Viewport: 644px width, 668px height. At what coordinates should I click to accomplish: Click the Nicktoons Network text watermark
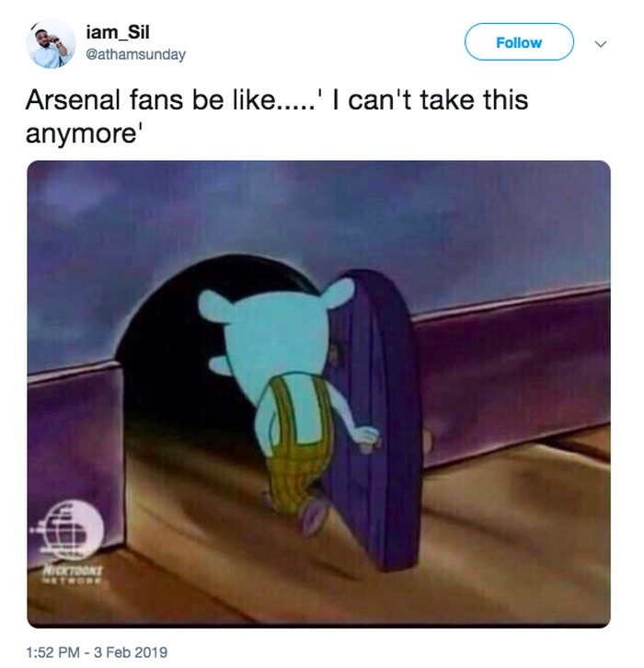pos(73,574)
